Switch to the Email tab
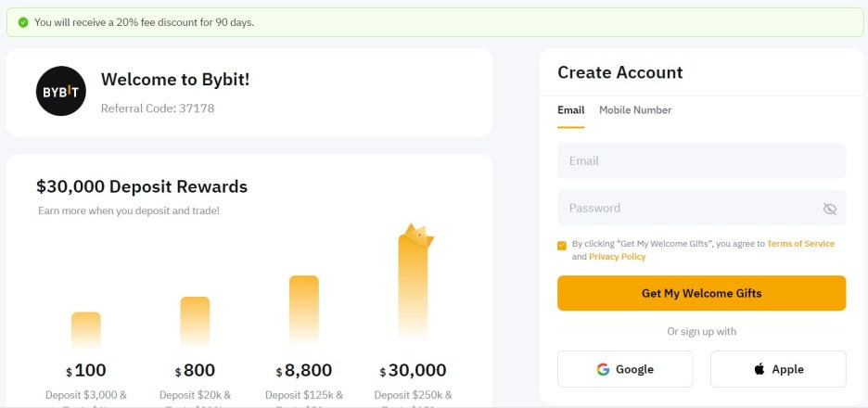Screen dimensions: 868x408 (x=570, y=110)
